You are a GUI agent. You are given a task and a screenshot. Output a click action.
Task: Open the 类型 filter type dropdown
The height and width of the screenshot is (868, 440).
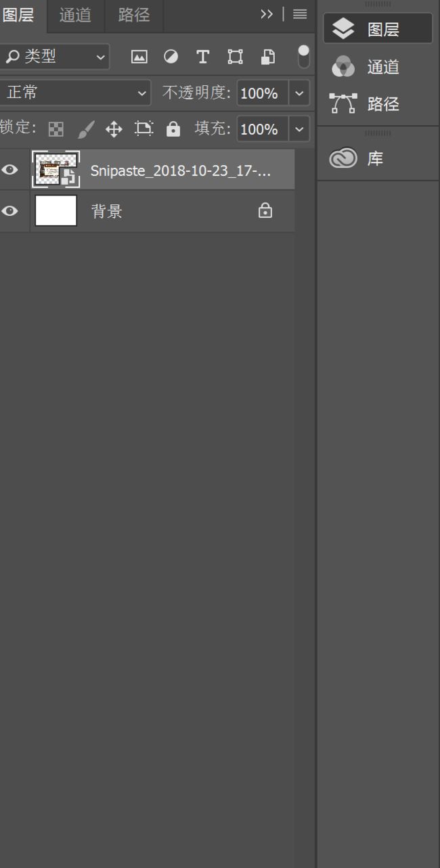[55, 57]
